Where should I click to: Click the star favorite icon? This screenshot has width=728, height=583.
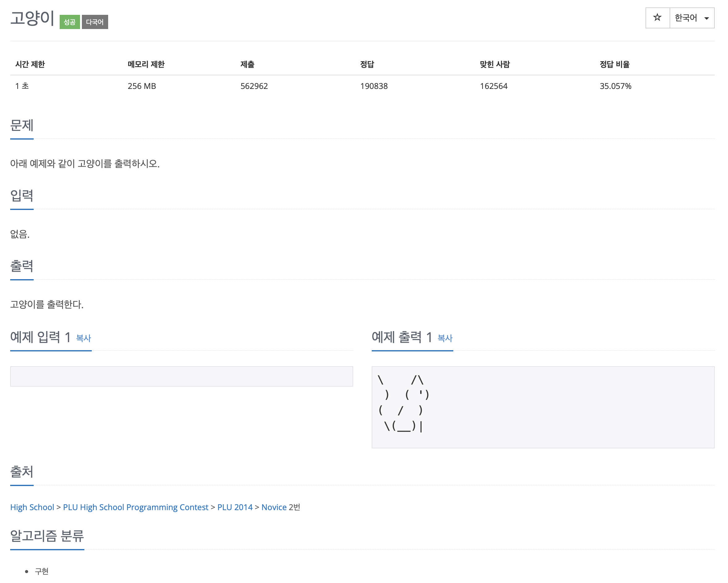coord(657,18)
